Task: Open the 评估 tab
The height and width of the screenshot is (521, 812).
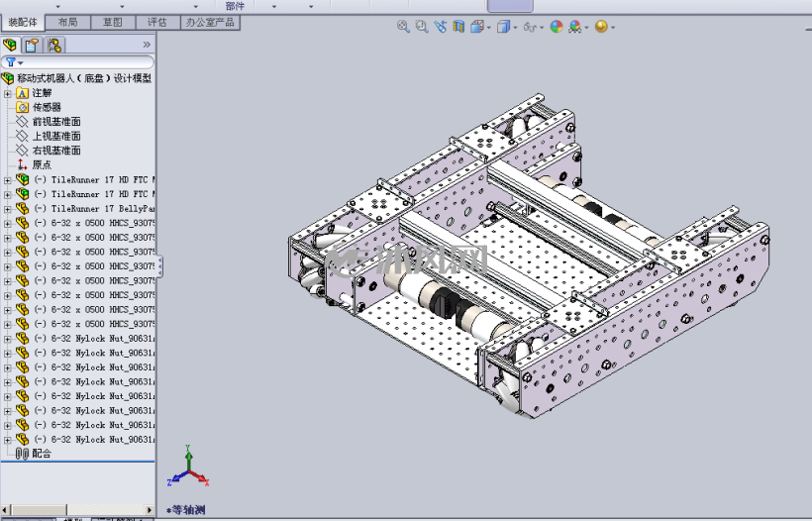Action: (157, 22)
